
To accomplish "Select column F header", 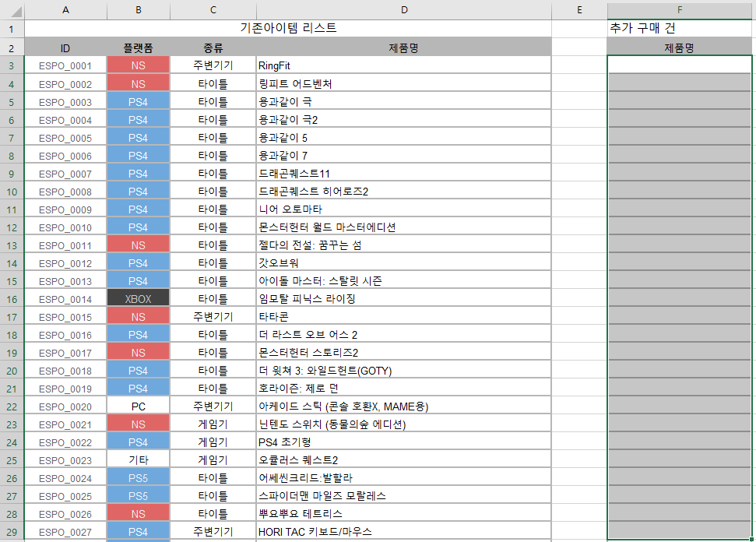I will [x=680, y=9].
